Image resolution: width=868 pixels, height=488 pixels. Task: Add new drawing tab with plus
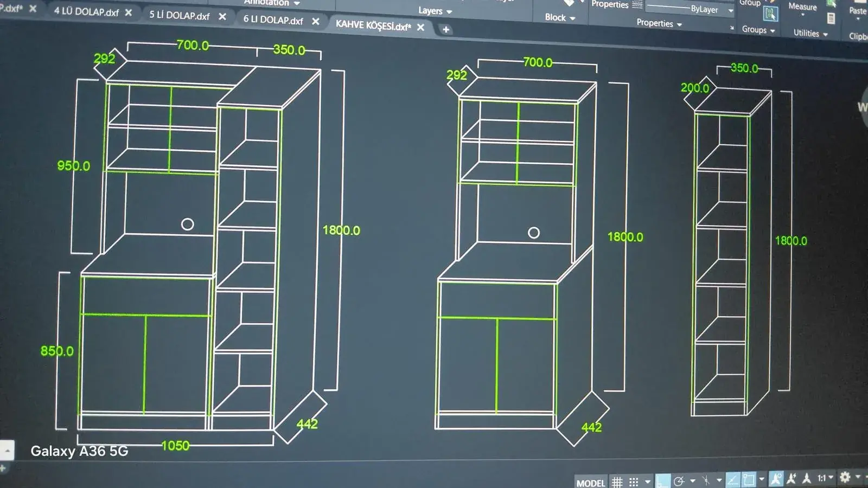click(x=446, y=29)
